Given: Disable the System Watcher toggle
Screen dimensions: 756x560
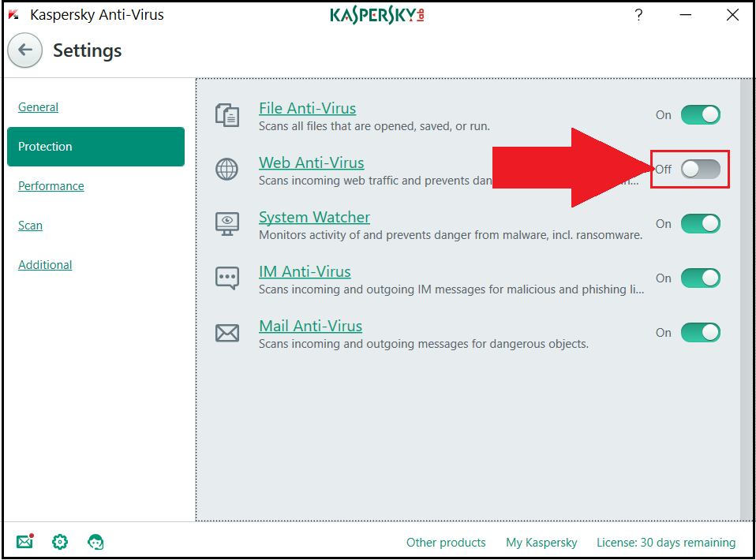Looking at the screenshot, I should coord(701,224).
